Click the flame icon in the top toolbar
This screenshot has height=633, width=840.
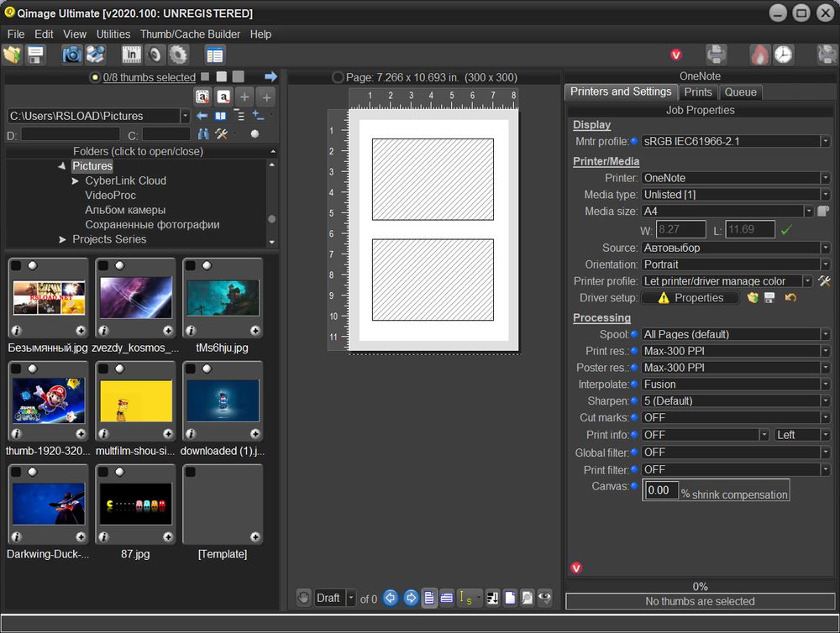pos(759,55)
